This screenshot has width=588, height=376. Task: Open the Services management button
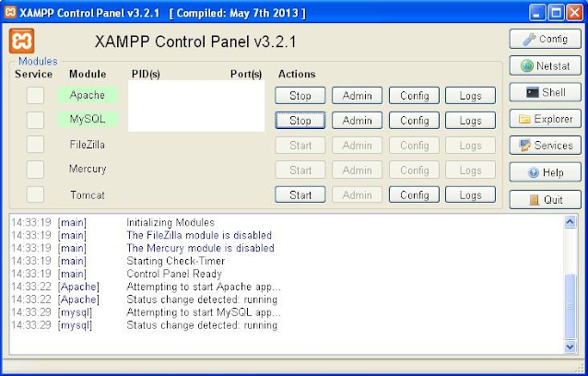pos(545,146)
